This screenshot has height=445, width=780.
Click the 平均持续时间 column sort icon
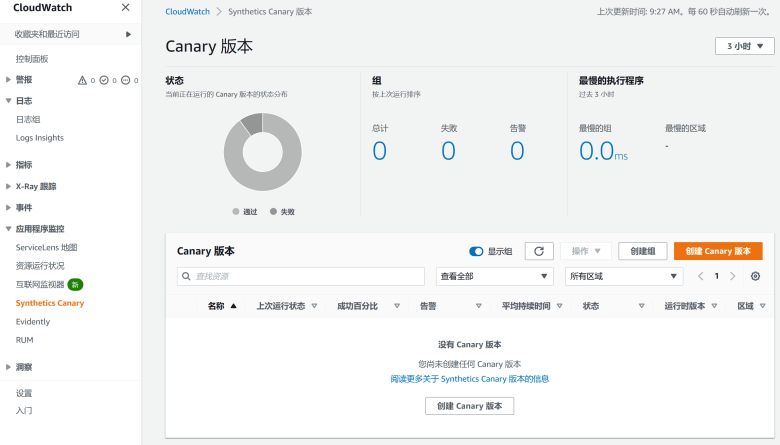[x=561, y=306]
